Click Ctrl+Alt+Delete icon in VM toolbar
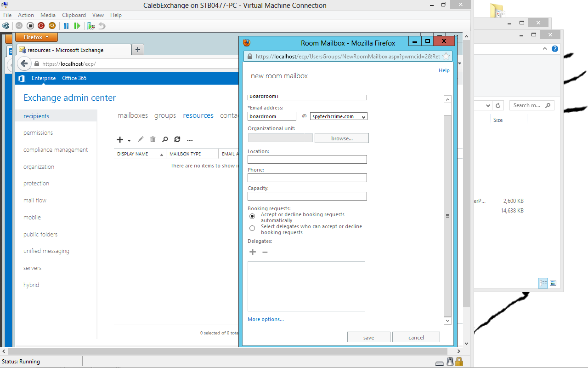This screenshot has height=368, width=588. coord(6,26)
